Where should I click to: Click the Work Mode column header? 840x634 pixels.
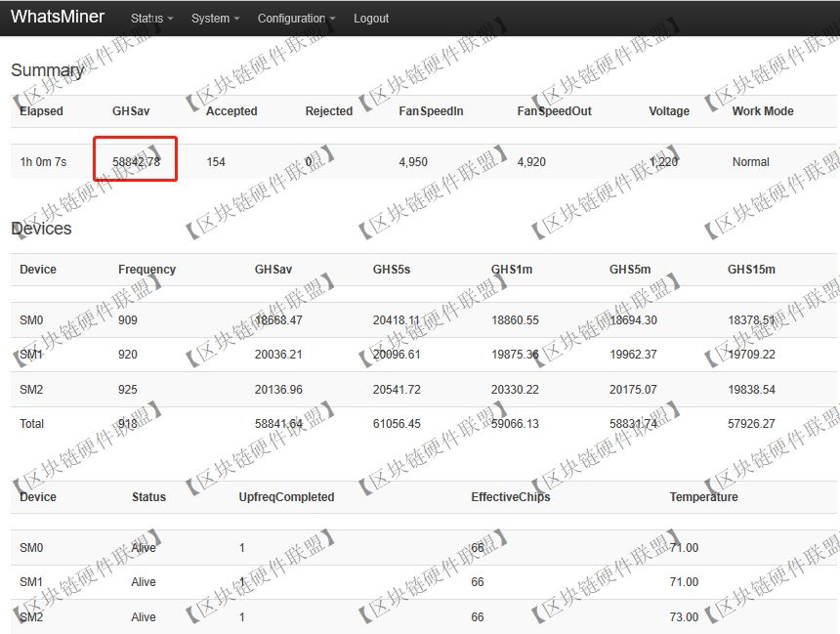pyautogui.click(x=763, y=111)
